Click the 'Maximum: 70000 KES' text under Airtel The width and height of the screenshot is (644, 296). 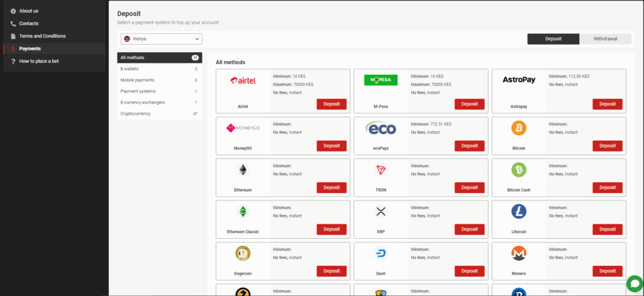(293, 85)
